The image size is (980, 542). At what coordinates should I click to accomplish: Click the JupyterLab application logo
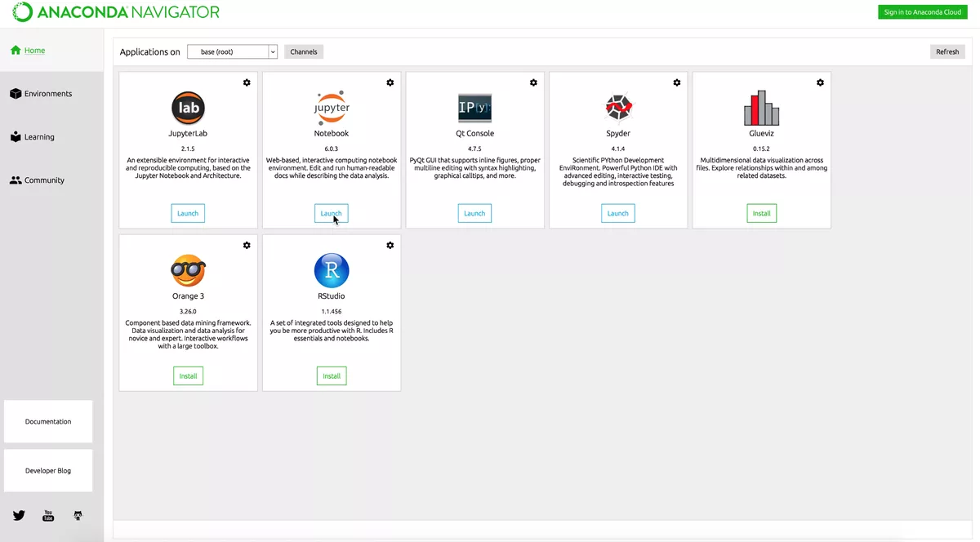pyautogui.click(x=188, y=108)
